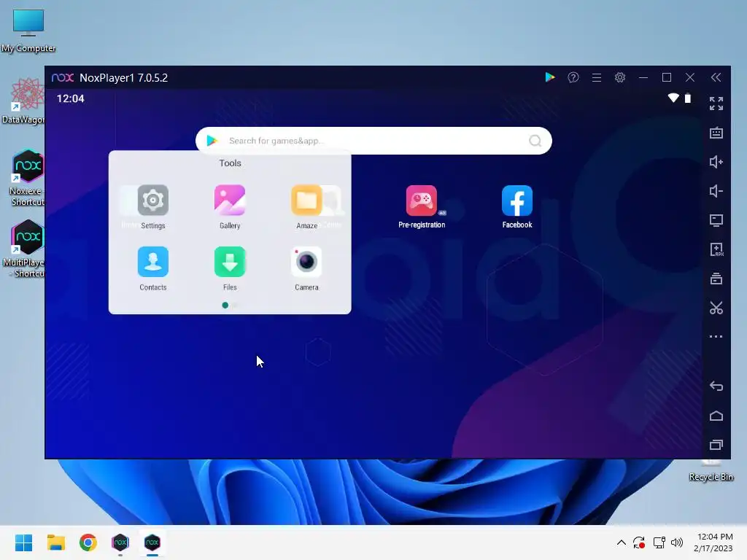Click the Tools folder title
This screenshot has width=747, height=560.
(x=230, y=163)
